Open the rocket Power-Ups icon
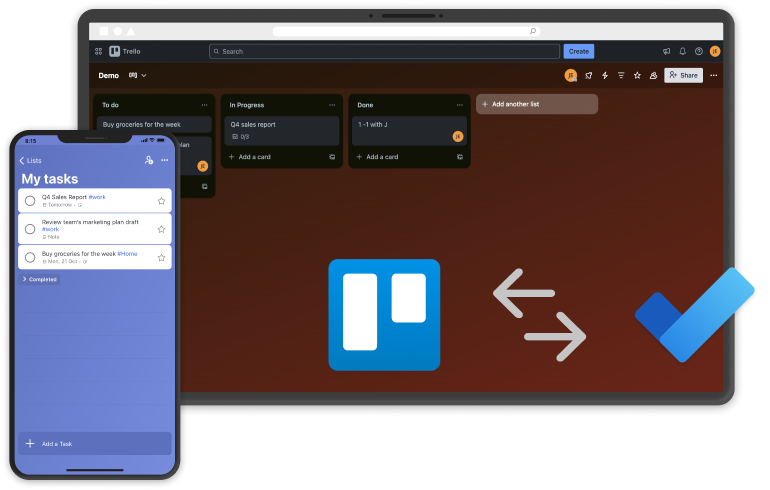The image size is (770, 490). pyautogui.click(x=588, y=76)
